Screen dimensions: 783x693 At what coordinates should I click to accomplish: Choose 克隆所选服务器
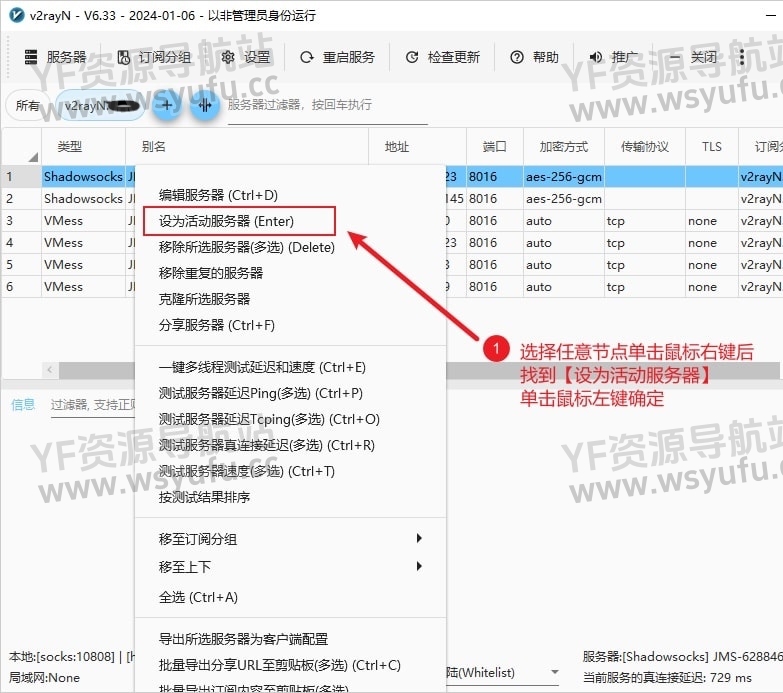[x=290, y=299]
